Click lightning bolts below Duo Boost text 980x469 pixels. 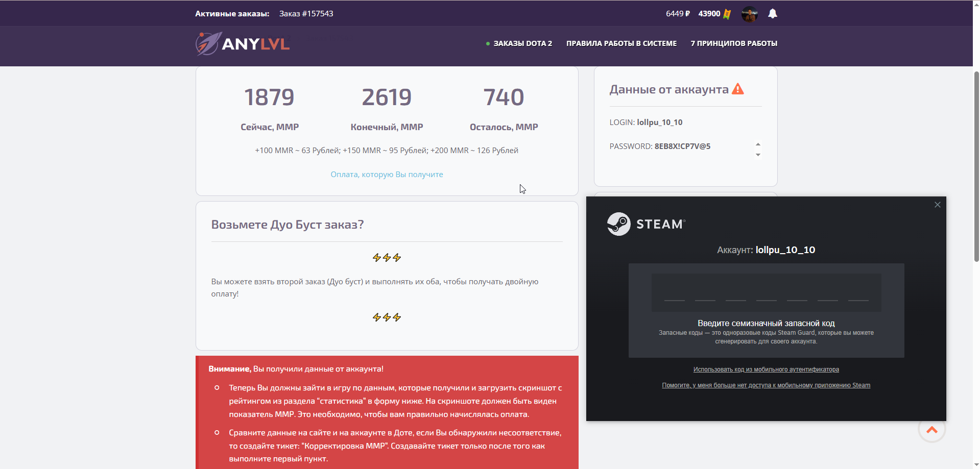point(387,317)
